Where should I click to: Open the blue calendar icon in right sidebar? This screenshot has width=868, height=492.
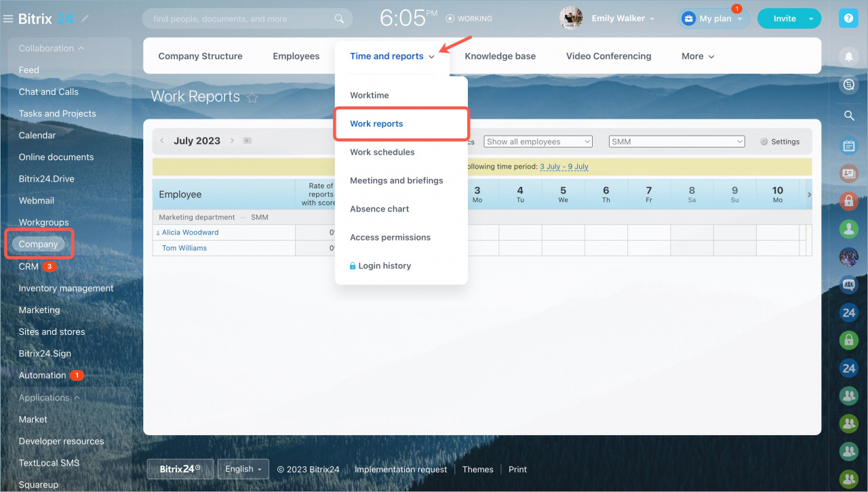coord(848,145)
